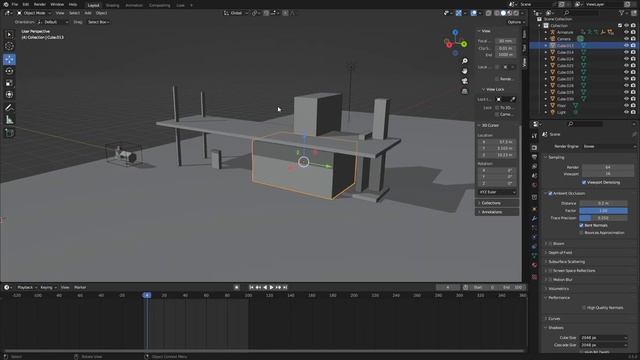Enable High Quality Normals checkbox
The image size is (640, 360).
click(x=584, y=308)
